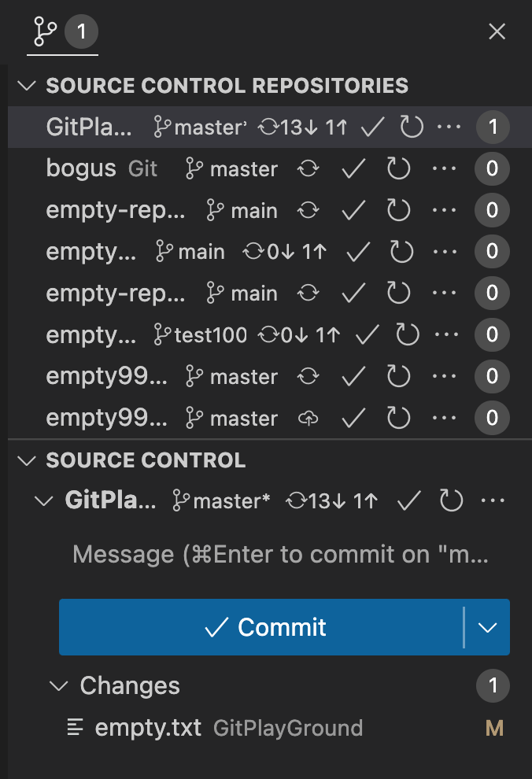Open the Commit button dropdown arrow
This screenshot has height=779, width=532.
pos(487,627)
